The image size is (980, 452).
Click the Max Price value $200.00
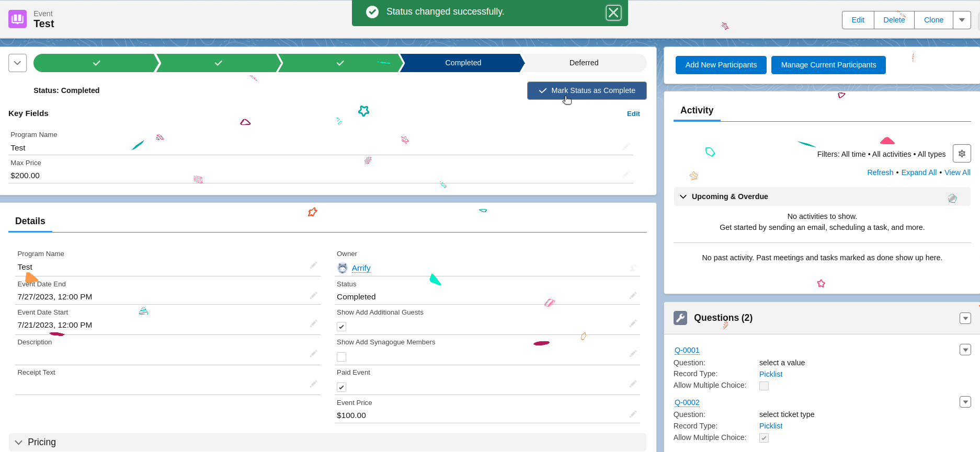coord(25,176)
